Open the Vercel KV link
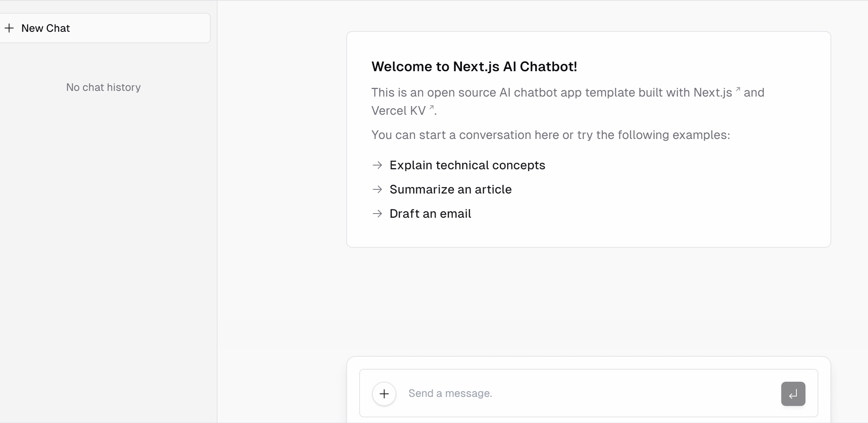This screenshot has width=868, height=423. (x=403, y=111)
